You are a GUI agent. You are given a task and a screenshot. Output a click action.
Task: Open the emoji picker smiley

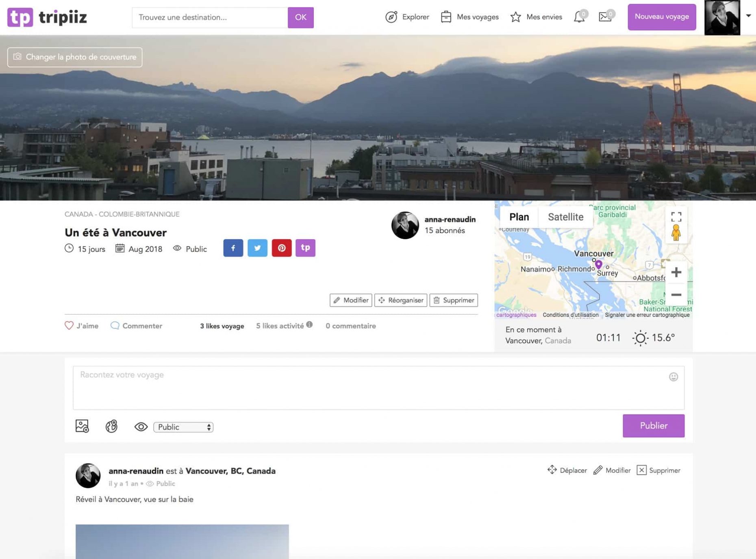(673, 377)
